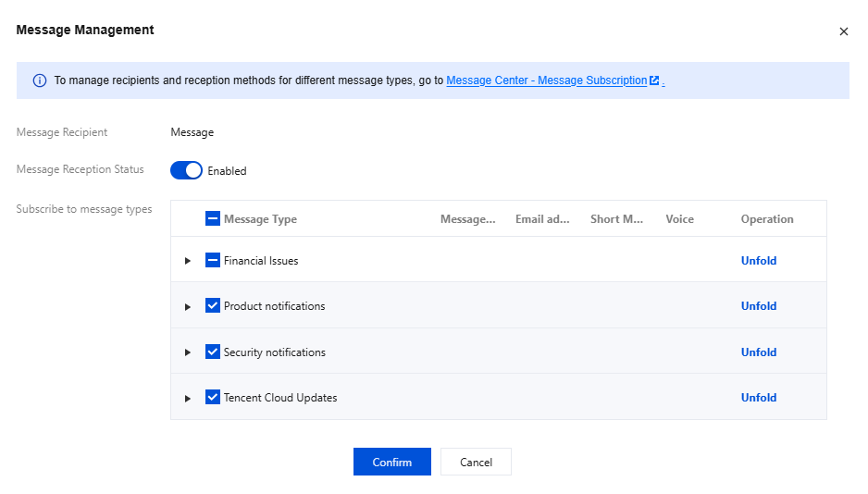Image resolution: width=868 pixels, height=494 pixels.
Task: Expand the Tencent Cloud Updates row arrow
Action: pyautogui.click(x=188, y=398)
